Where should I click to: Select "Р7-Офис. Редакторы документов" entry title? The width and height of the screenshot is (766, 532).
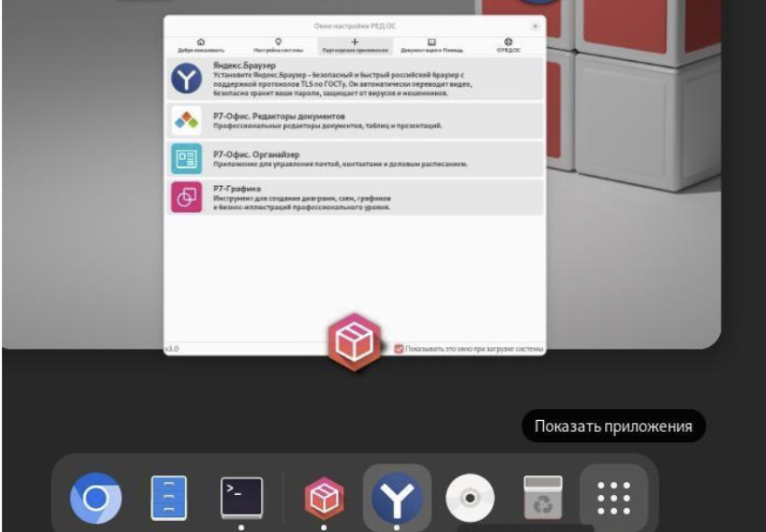[x=279, y=117]
